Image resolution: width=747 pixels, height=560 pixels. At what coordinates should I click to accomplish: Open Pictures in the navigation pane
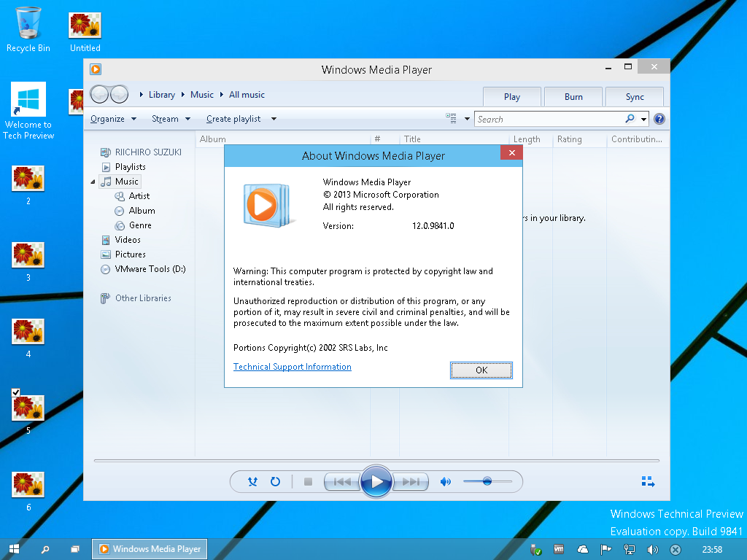coord(123,254)
